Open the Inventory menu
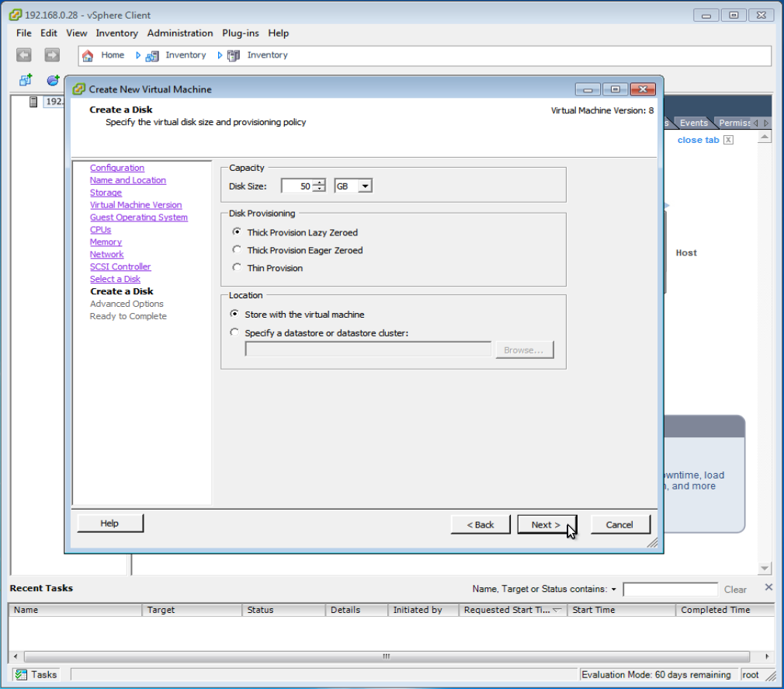This screenshot has height=689, width=784. (117, 33)
